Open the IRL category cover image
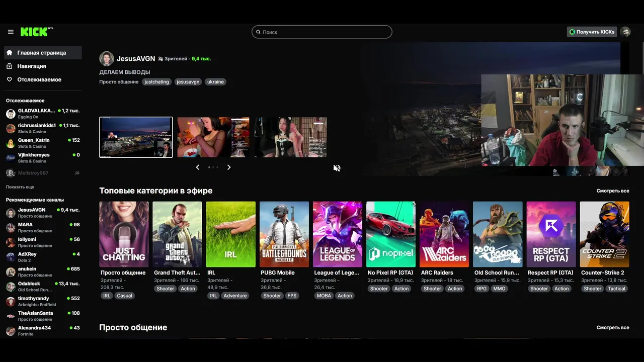 point(230,234)
